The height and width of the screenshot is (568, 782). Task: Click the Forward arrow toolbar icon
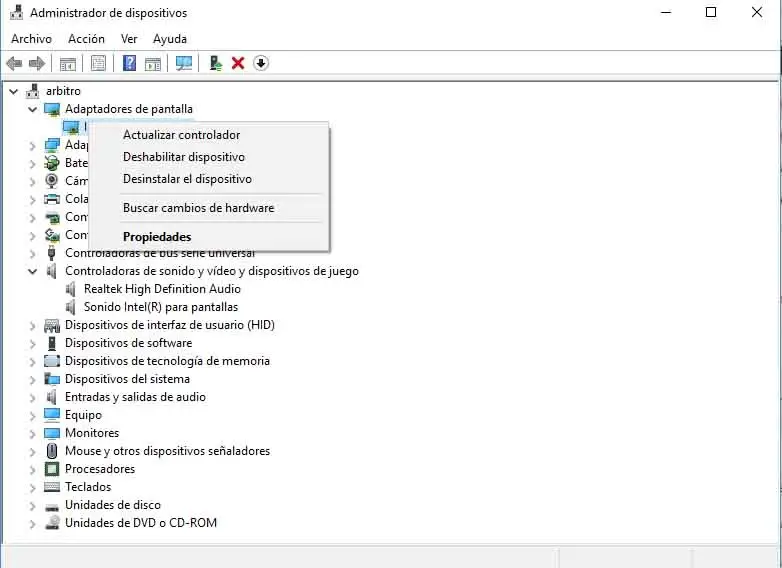point(37,63)
